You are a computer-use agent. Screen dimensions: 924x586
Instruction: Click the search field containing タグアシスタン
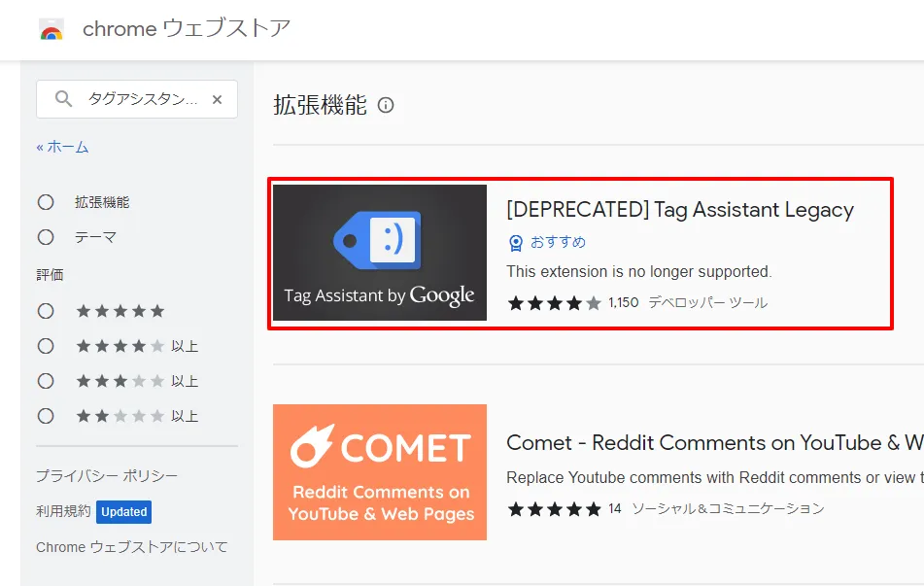pos(137,99)
